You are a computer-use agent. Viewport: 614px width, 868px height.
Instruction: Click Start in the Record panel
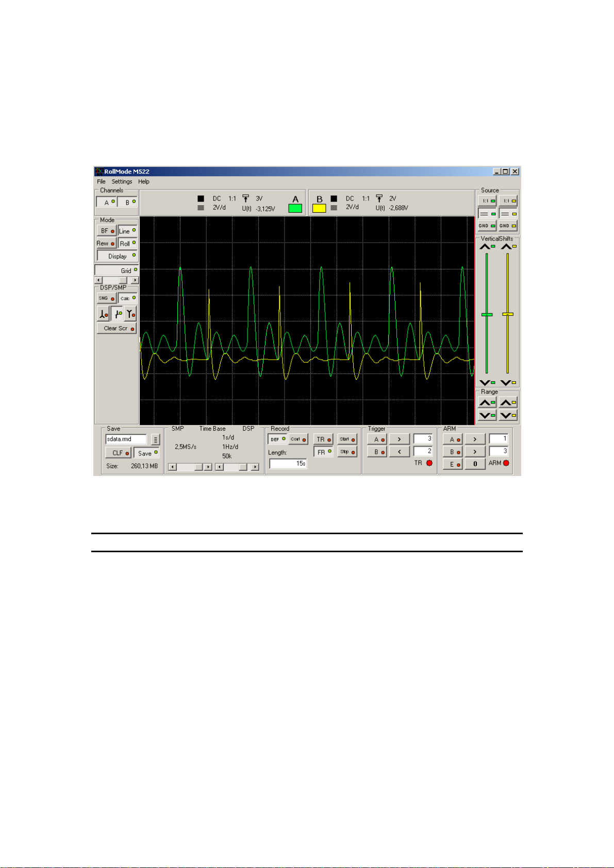(347, 439)
